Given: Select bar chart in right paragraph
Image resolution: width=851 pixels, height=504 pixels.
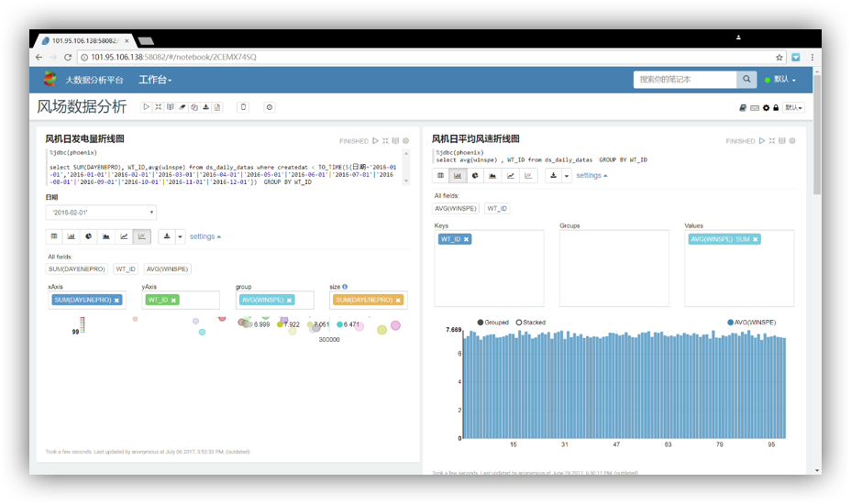Looking at the screenshot, I should point(458,176).
